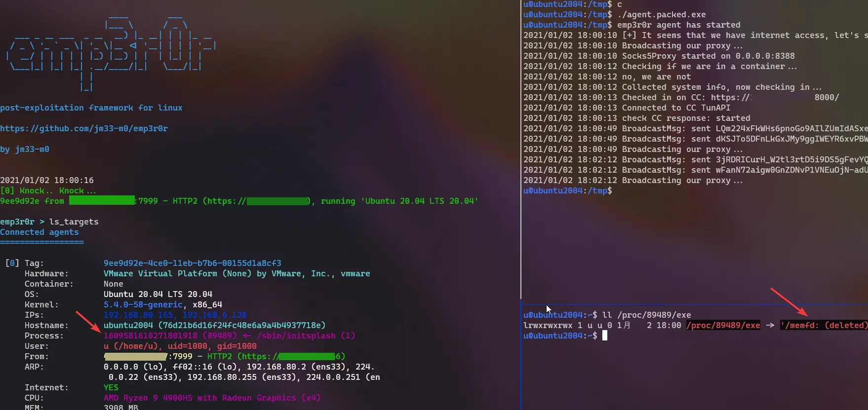Click the 'Checking if we are in a container' log line
The height and width of the screenshot is (410, 868).
pyautogui.click(x=660, y=66)
